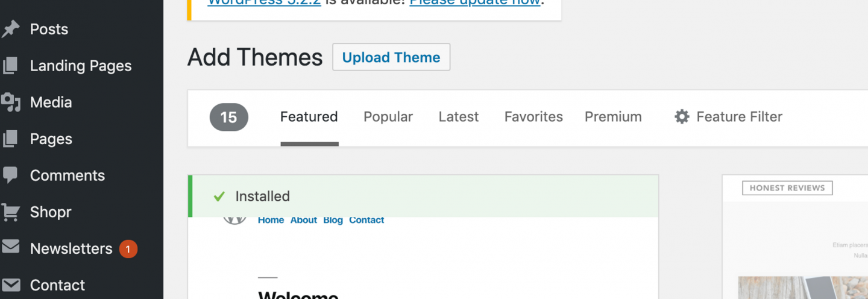Click the Newsletters notification badge
The height and width of the screenshot is (299, 868).
pyautogui.click(x=128, y=249)
